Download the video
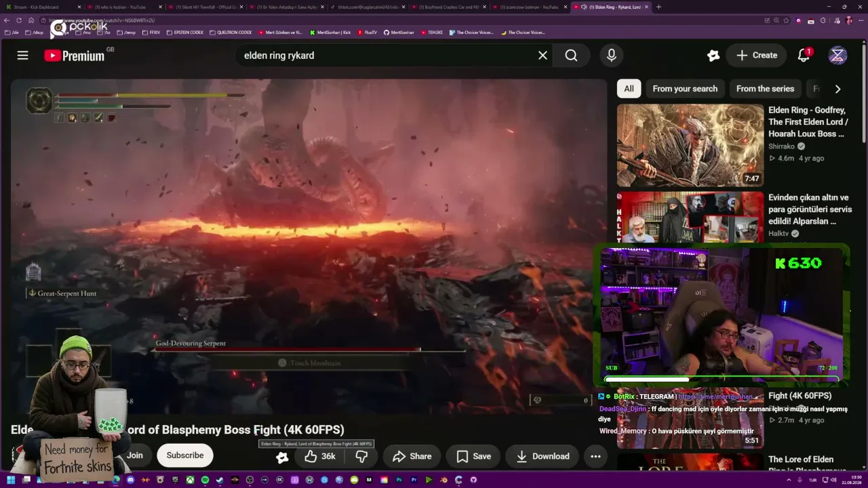The width and height of the screenshot is (868, 488). click(x=542, y=456)
